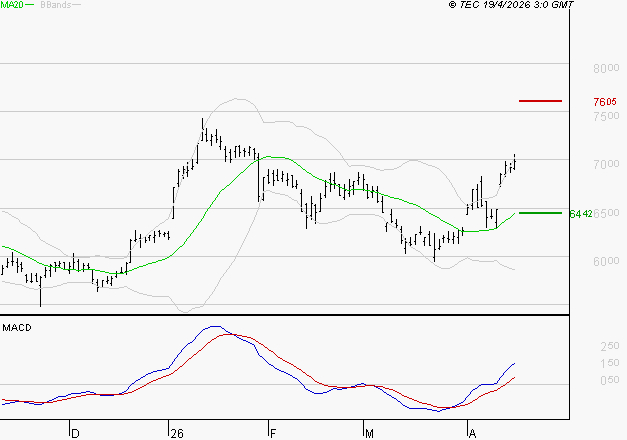Click the 7500 price axis label
The width and height of the screenshot is (627, 440).
[606, 116]
